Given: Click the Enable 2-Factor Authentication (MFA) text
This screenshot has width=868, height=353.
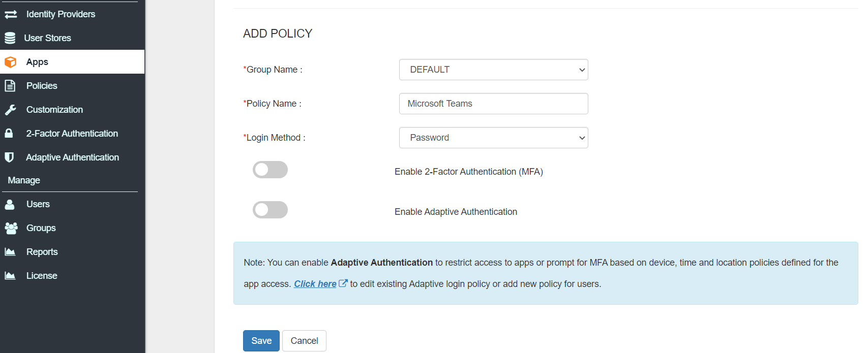Looking at the screenshot, I should [x=469, y=172].
